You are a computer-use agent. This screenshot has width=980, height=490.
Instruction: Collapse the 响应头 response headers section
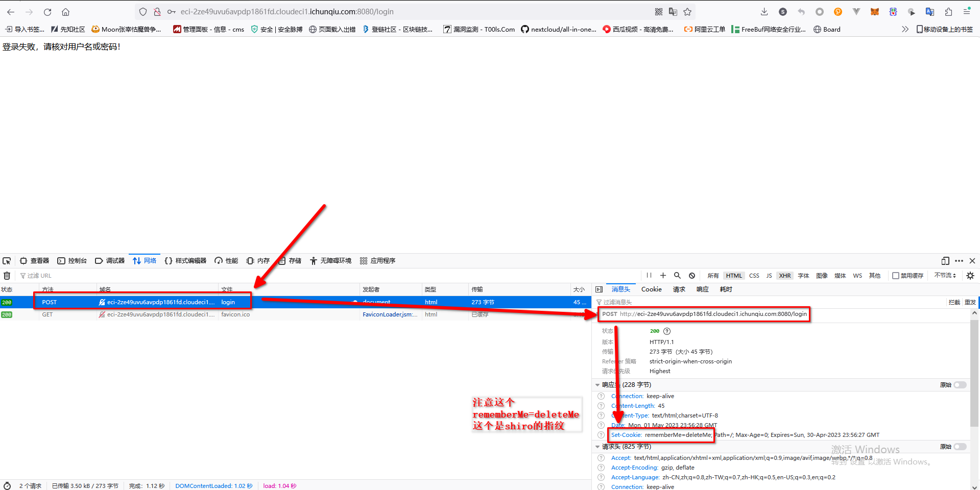click(x=597, y=385)
